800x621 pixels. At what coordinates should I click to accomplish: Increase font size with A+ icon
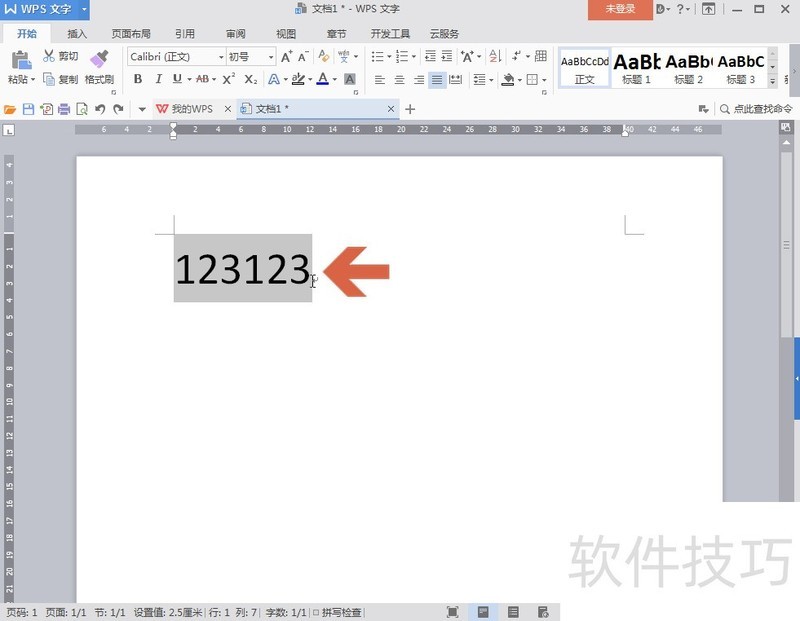(287, 57)
